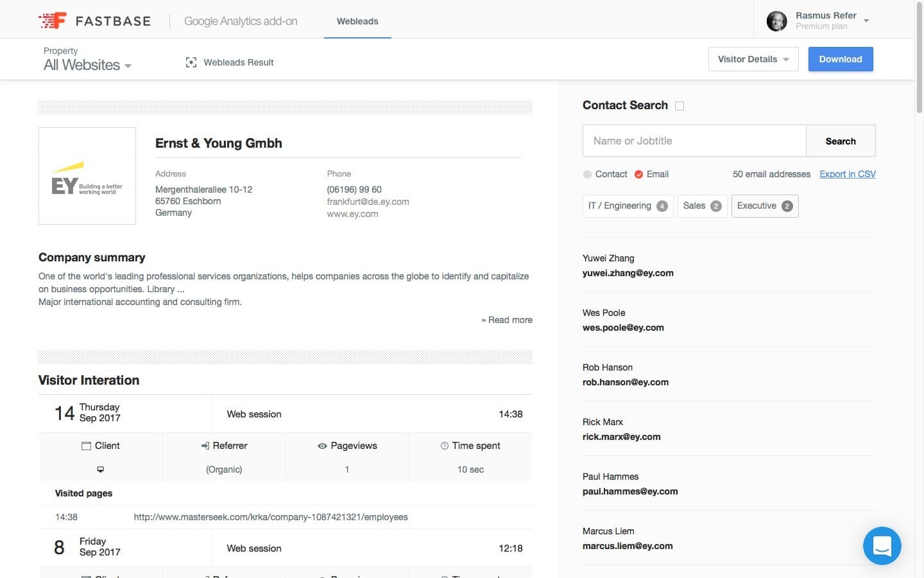Click the Paul Hammes contact name
This screenshot has height=578, width=924.
610,477
